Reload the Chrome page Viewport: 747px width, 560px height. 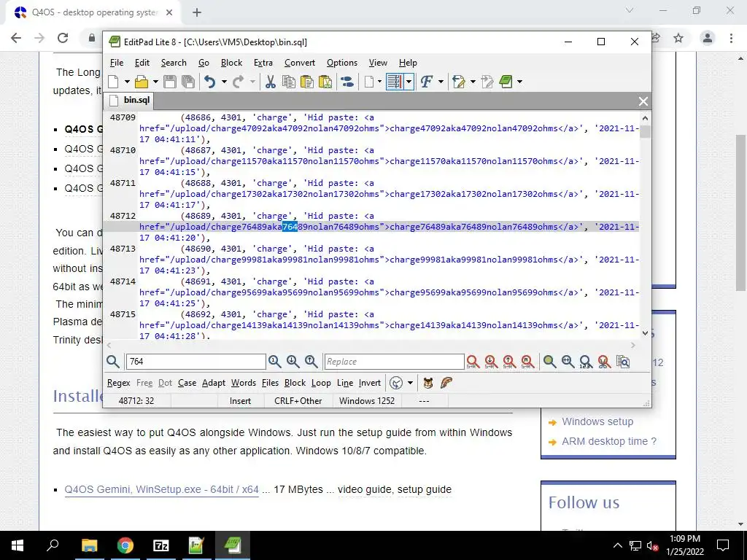63,38
